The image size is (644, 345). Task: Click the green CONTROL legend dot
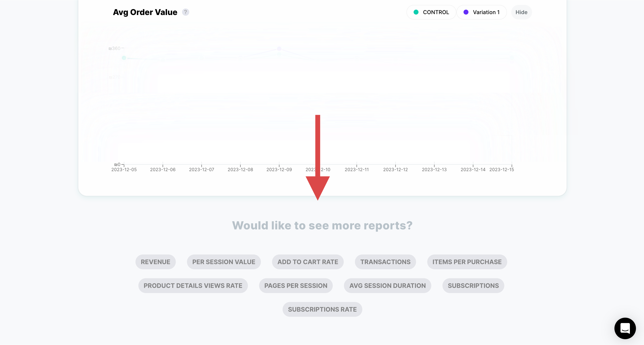(416, 12)
